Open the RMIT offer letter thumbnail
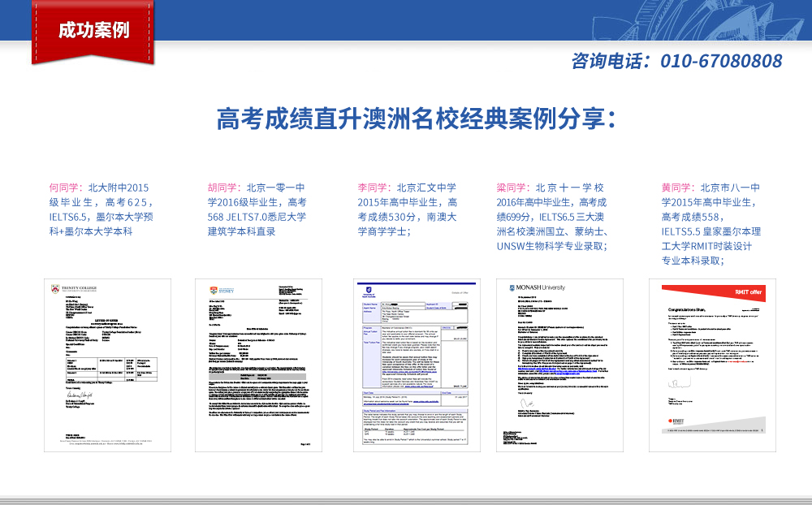 pos(713,365)
